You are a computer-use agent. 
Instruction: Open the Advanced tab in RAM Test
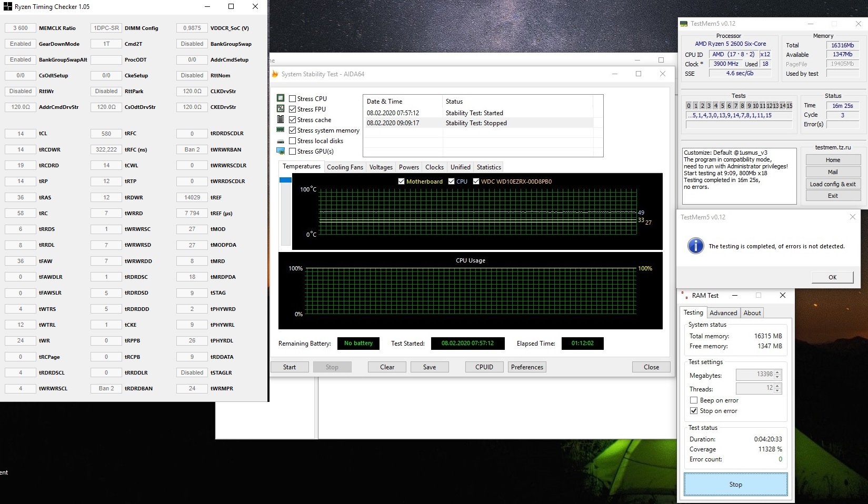pyautogui.click(x=723, y=313)
